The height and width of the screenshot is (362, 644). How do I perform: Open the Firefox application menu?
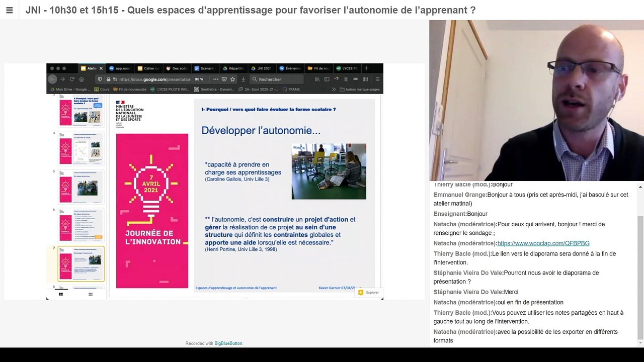point(377,79)
